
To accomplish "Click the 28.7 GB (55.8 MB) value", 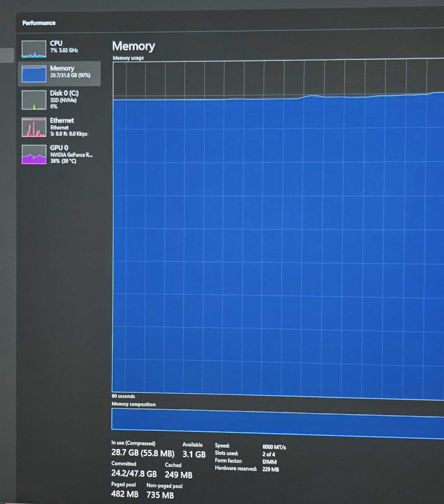I will 142,453.
